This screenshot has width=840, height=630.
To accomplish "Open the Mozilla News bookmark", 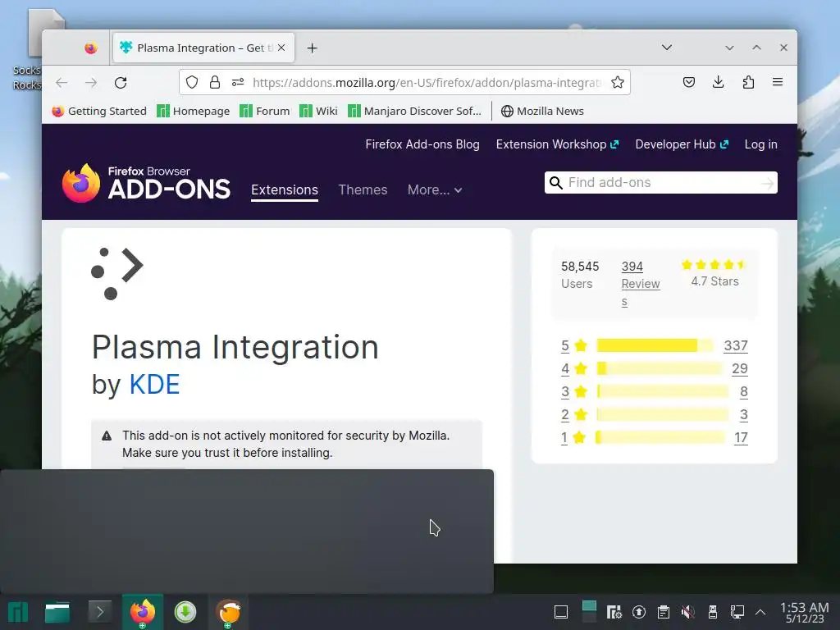I will click(542, 111).
